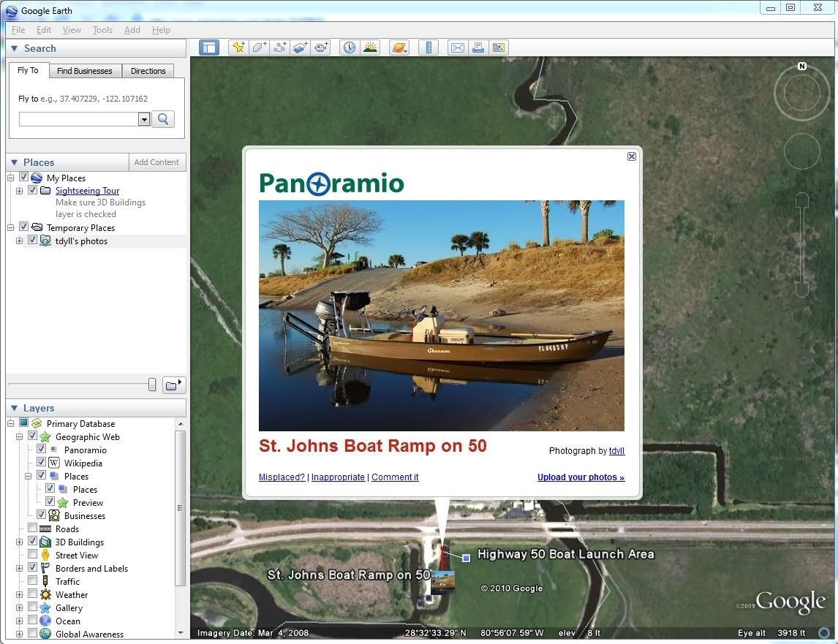Show historical imagery clock icon
This screenshot has width=838, height=644.
point(350,48)
